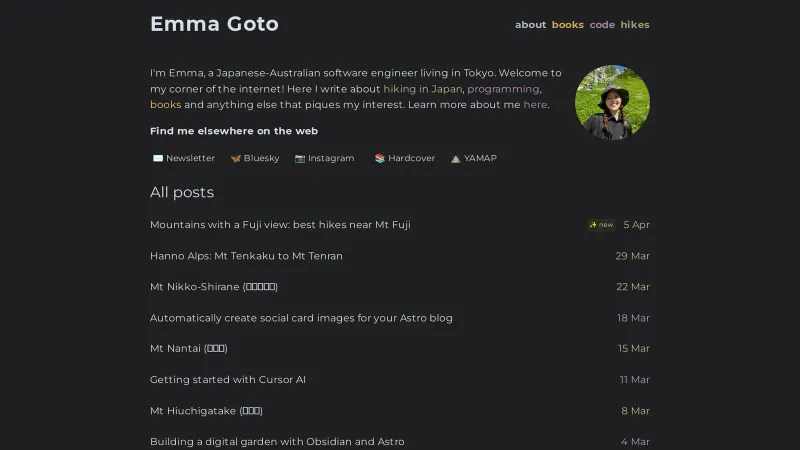Screen dimensions: 800x450
Task: Follow the programming link in intro
Action: (x=503, y=89)
